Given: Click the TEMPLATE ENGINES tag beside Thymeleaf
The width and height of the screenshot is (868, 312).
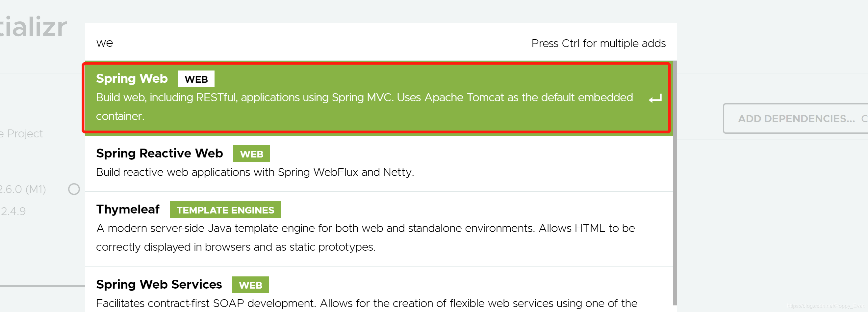Looking at the screenshot, I should 225,210.
